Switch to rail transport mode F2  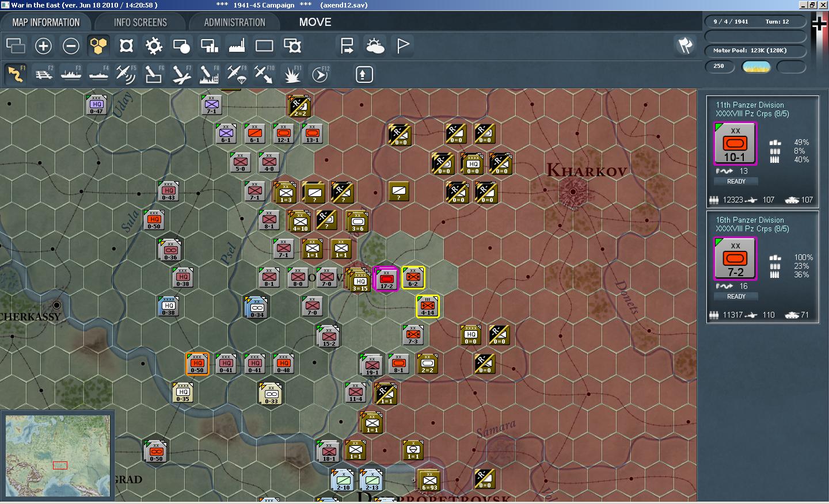click(x=44, y=74)
